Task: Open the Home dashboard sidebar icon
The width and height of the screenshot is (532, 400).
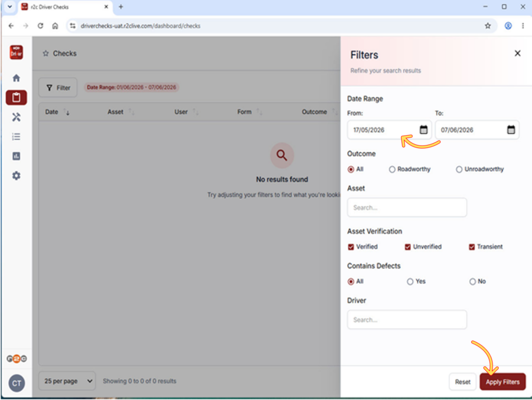Action: pyautogui.click(x=16, y=78)
